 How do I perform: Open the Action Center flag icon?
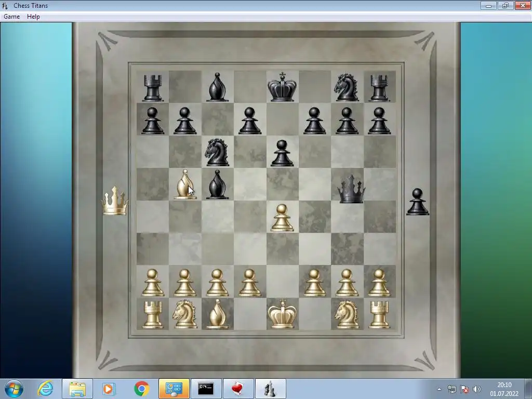pyautogui.click(x=464, y=389)
